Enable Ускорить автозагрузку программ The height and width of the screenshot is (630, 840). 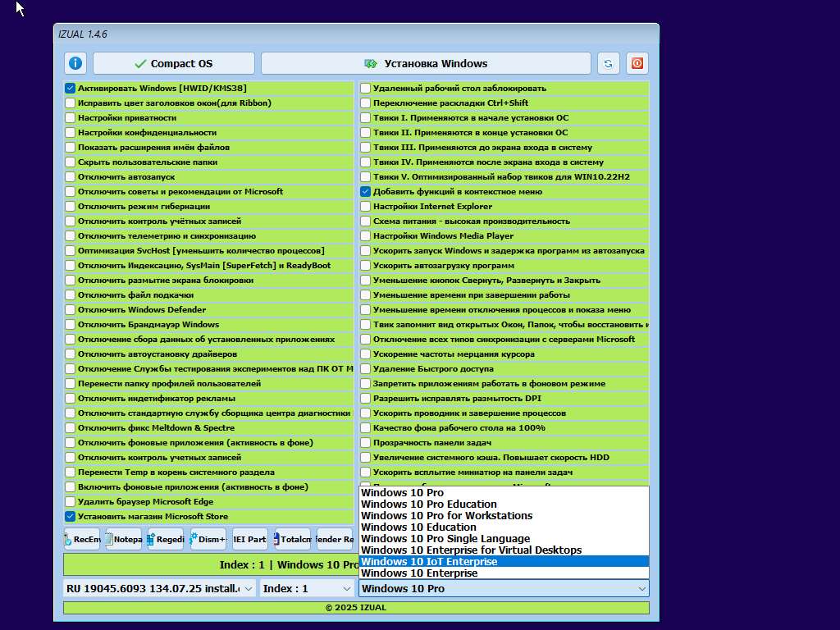(365, 265)
